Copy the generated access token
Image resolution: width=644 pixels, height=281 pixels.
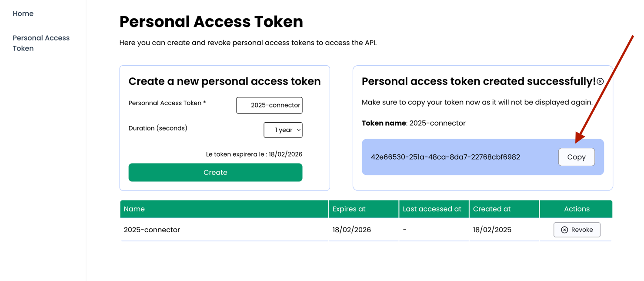pos(576,157)
